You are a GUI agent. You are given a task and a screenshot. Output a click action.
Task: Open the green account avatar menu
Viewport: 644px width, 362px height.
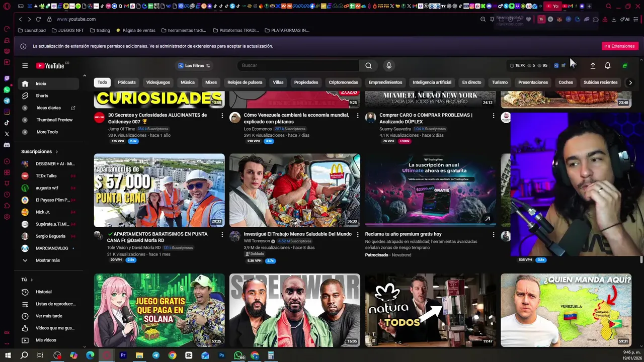pyautogui.click(x=624, y=65)
